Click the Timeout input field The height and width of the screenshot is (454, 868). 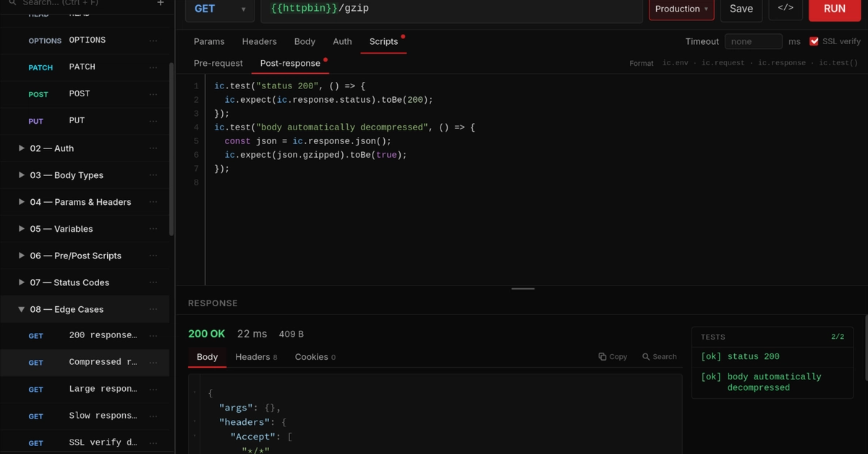[754, 41]
